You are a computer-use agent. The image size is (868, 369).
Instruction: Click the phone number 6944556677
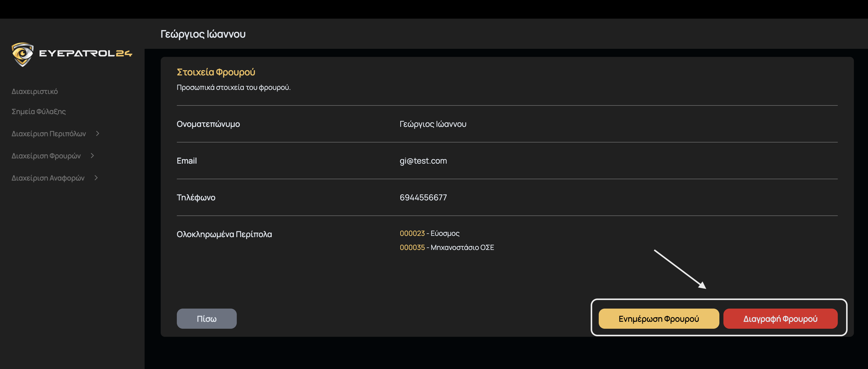click(423, 198)
